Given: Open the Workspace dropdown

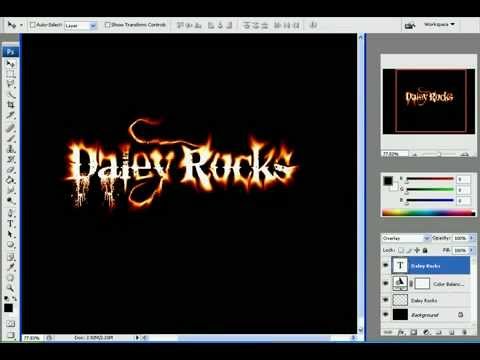Looking at the screenshot, I should pos(439,25).
